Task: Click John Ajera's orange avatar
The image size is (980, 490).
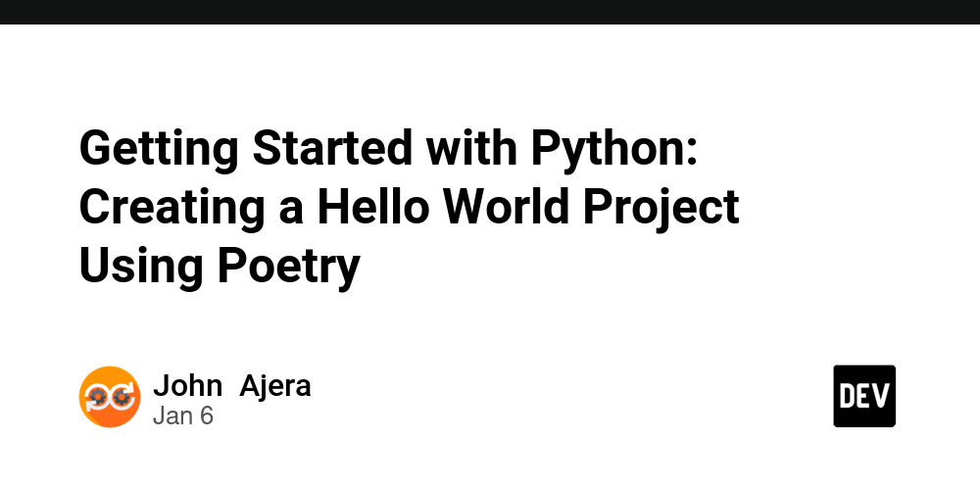Action: (x=110, y=396)
